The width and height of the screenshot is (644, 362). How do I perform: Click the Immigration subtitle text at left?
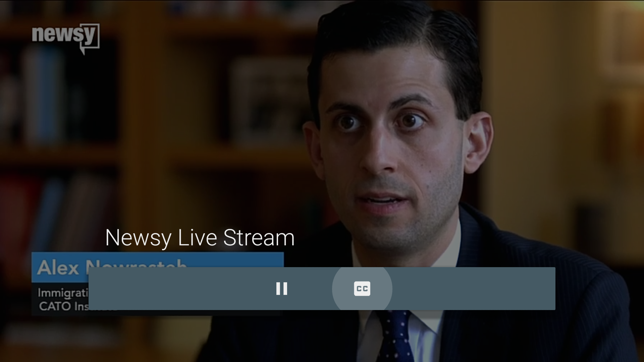coord(62,293)
